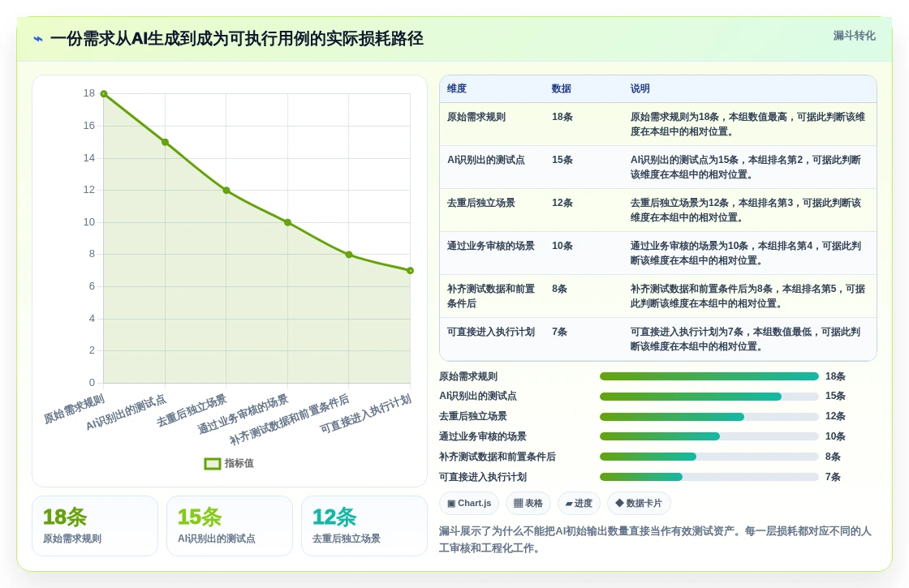Click the 通过业务审核的场景 progress bar

(709, 437)
